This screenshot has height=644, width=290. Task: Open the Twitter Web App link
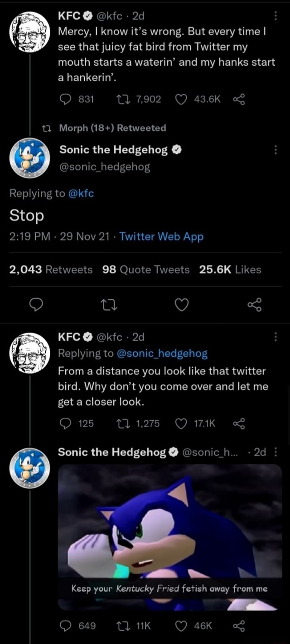[161, 236]
